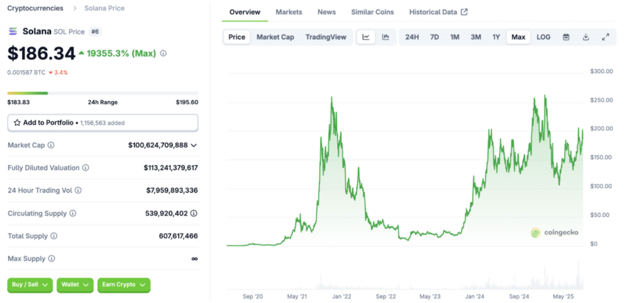Image resolution: width=644 pixels, height=303 pixels.
Task: Select the Market Cap chart mode
Action: tap(275, 37)
